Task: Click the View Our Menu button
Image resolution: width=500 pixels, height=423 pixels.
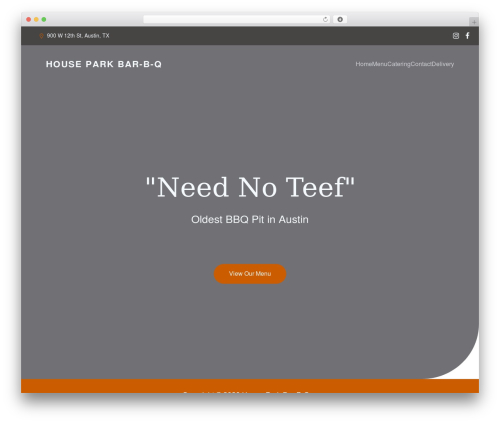Action: 250,274
